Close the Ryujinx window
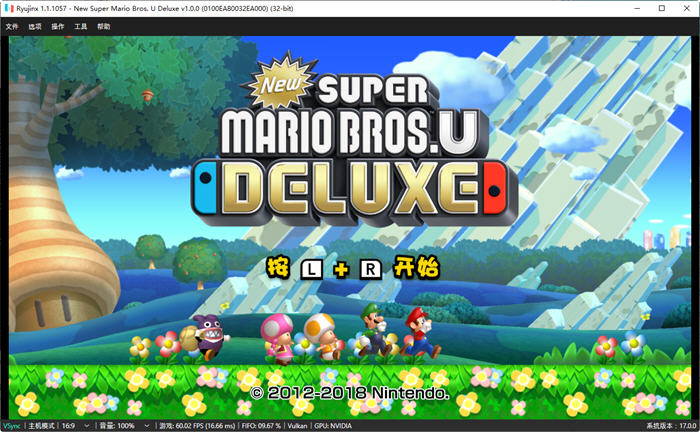Viewport: 700px width, 432px height. click(687, 8)
